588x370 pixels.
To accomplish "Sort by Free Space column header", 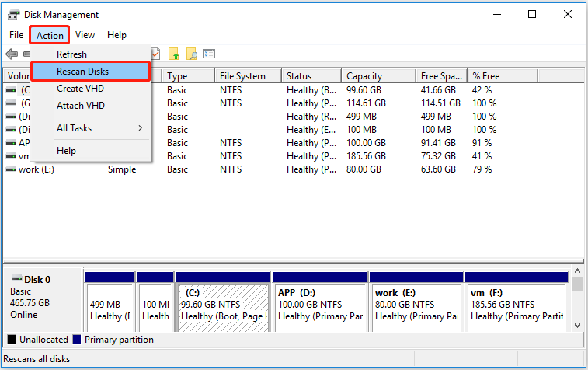I will point(442,76).
